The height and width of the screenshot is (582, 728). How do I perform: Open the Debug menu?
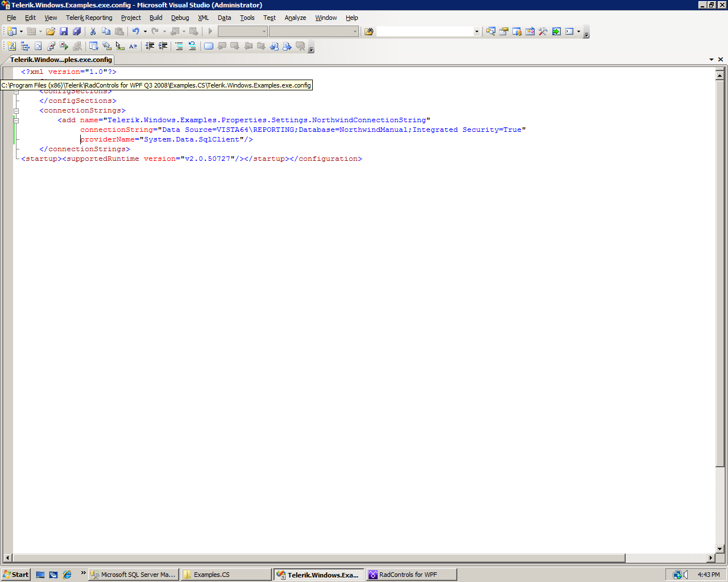point(180,18)
